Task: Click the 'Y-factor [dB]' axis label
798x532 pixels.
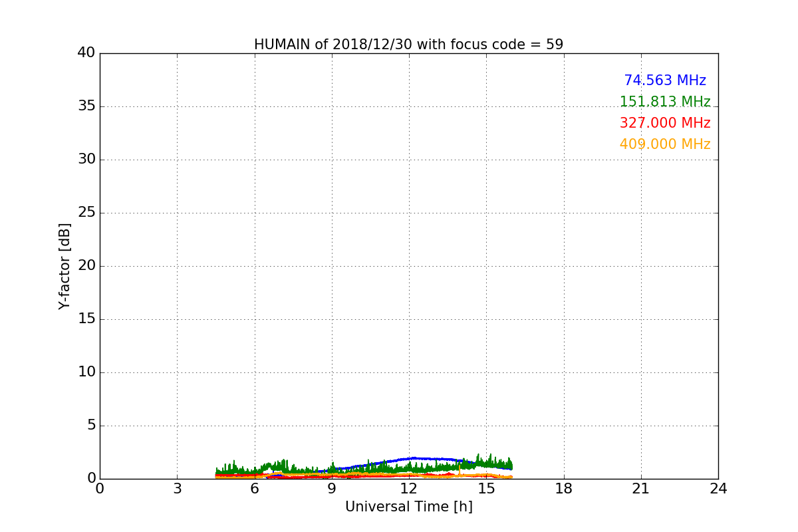Action: (65, 266)
